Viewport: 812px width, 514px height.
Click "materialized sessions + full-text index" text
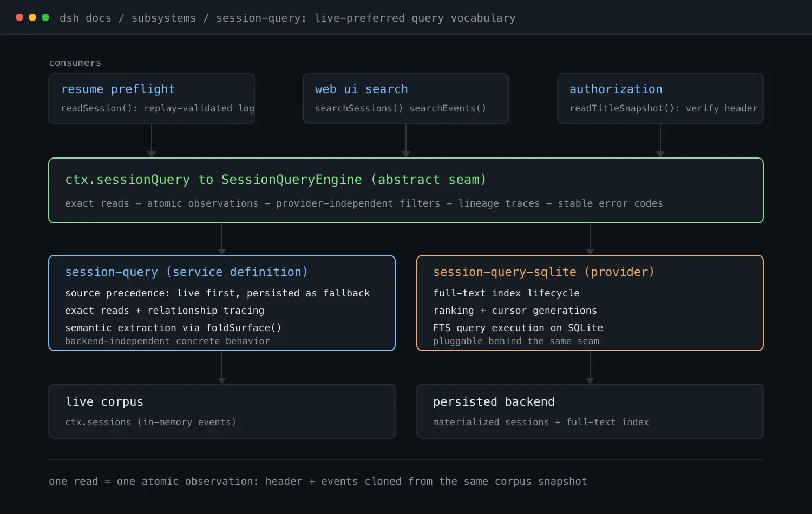pos(541,422)
